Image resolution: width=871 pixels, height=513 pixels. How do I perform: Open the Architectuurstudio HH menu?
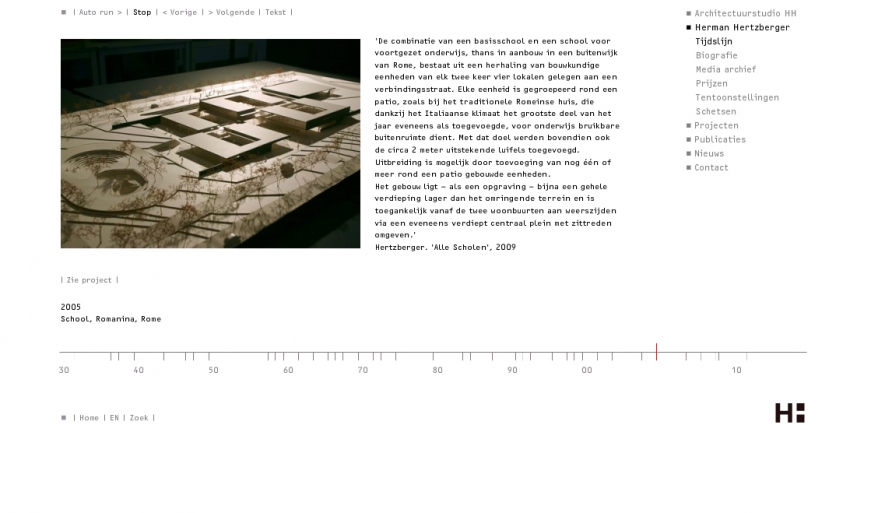745,14
